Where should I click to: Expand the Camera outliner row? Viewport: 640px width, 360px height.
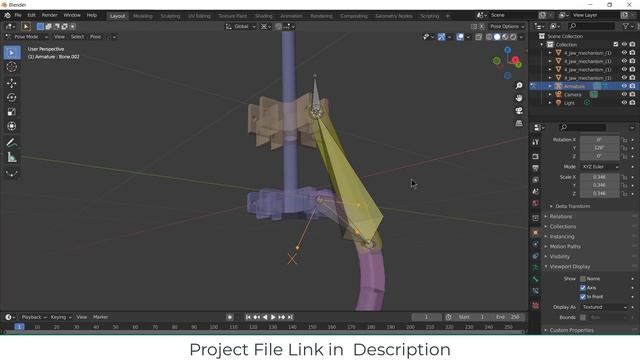pyautogui.click(x=550, y=94)
